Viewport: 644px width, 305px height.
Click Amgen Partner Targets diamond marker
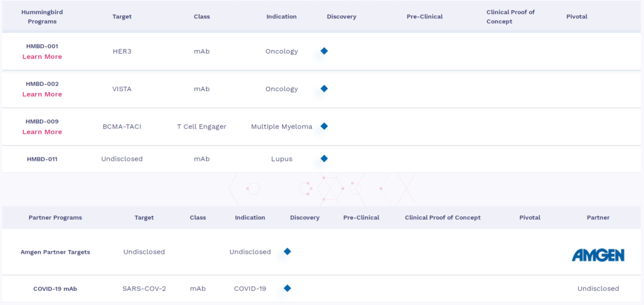(x=287, y=251)
